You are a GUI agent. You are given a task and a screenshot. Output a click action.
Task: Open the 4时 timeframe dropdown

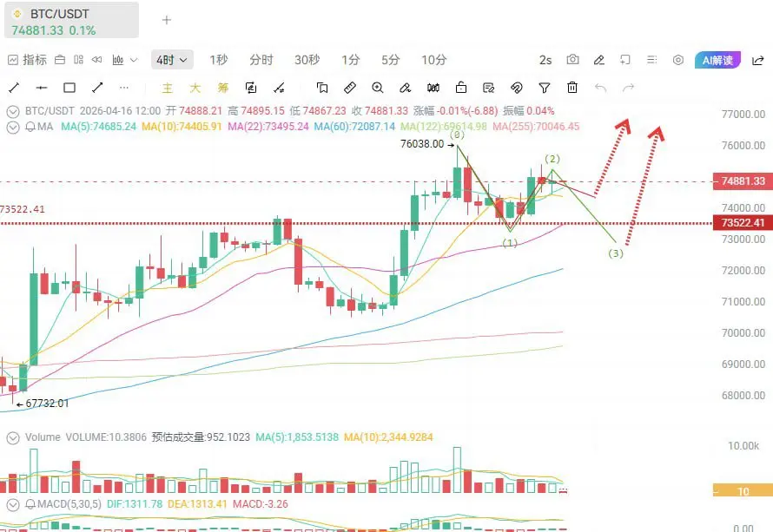172,60
